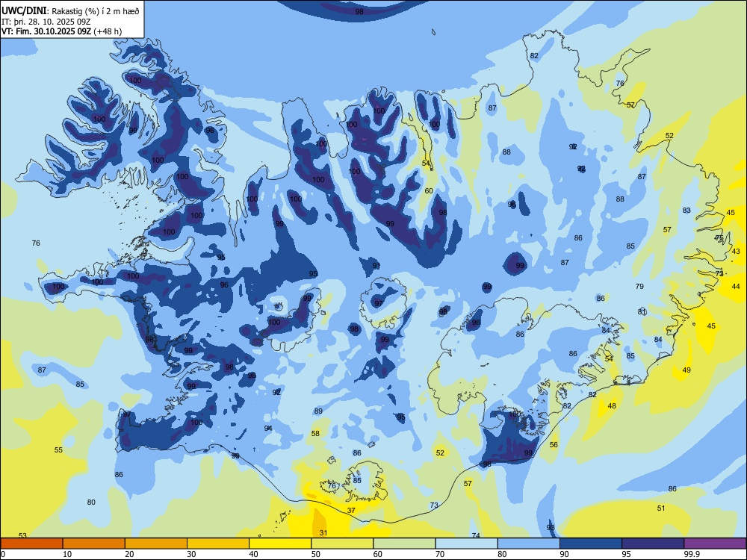The image size is (747, 560).
Task: Click the value 53 at the bottom-left corner
Action: [22, 535]
